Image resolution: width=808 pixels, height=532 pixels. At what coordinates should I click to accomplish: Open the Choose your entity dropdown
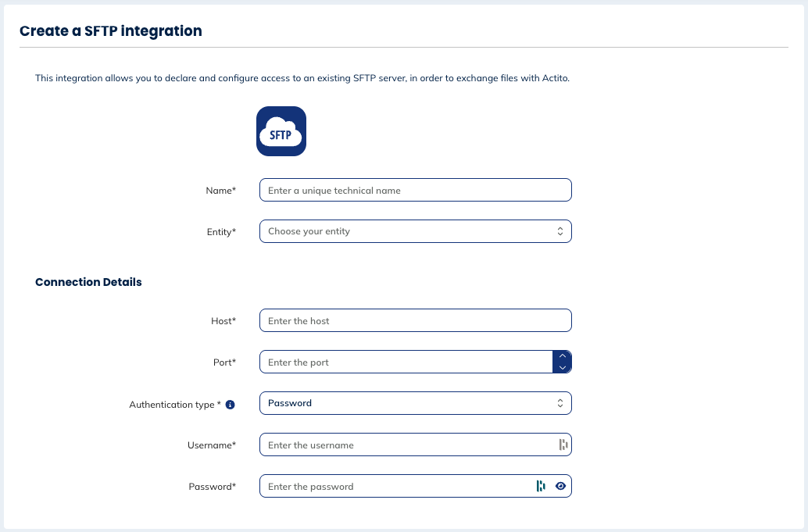[x=415, y=231]
